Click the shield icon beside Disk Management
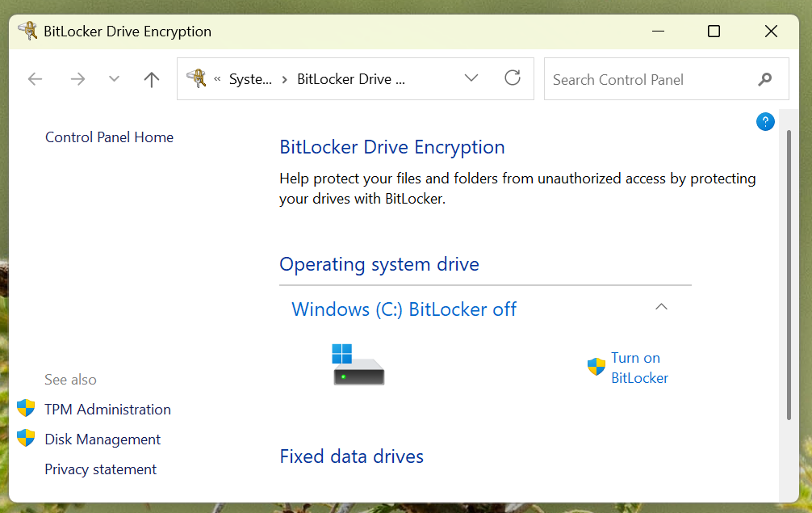The height and width of the screenshot is (513, 812). tap(27, 439)
